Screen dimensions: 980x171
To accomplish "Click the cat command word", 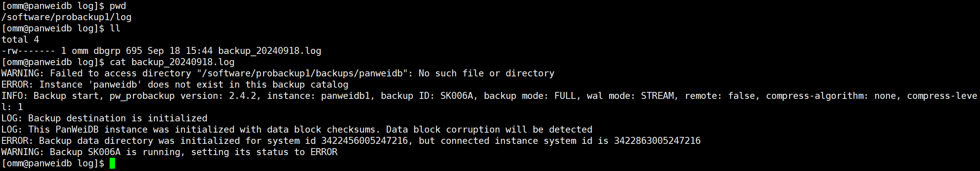I will coord(118,62).
